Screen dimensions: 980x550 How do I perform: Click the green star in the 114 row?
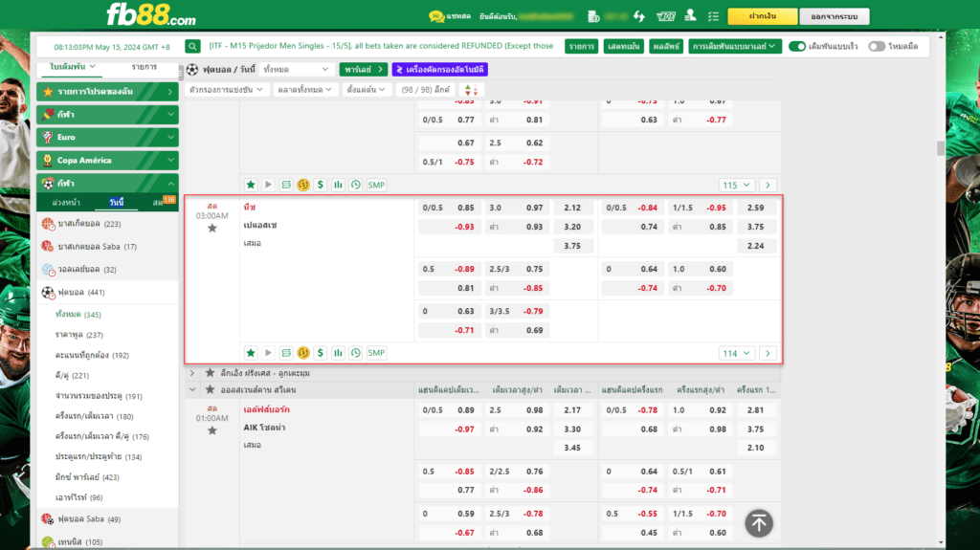pyautogui.click(x=251, y=353)
